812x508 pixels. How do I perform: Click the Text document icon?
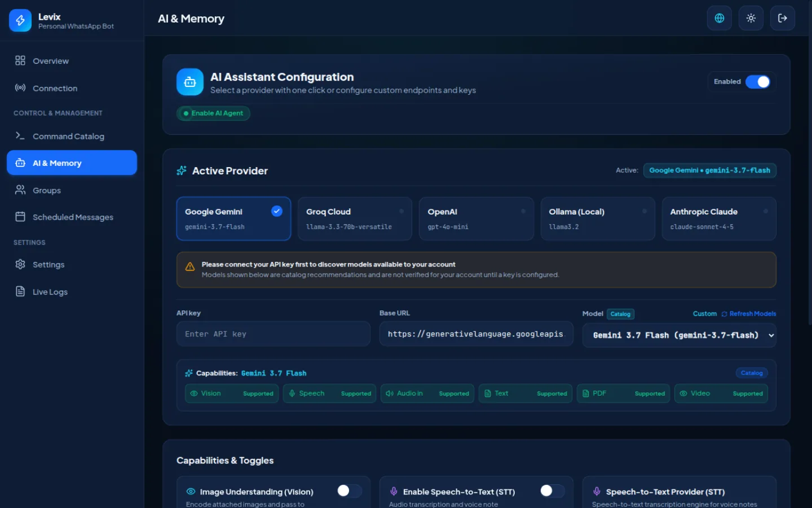[488, 393]
